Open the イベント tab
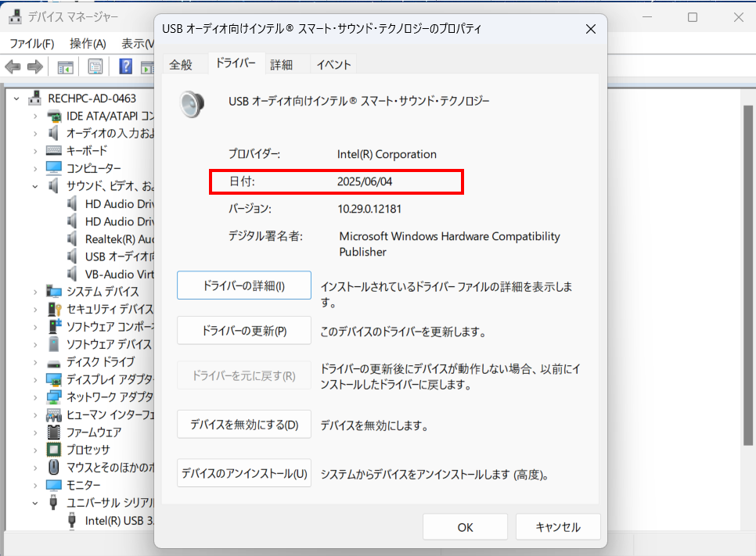 point(334,65)
